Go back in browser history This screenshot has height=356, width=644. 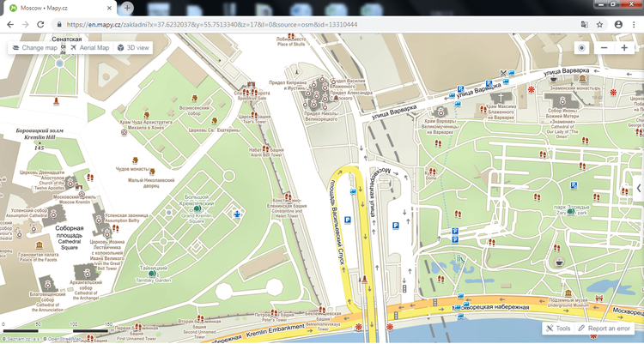tap(10, 25)
